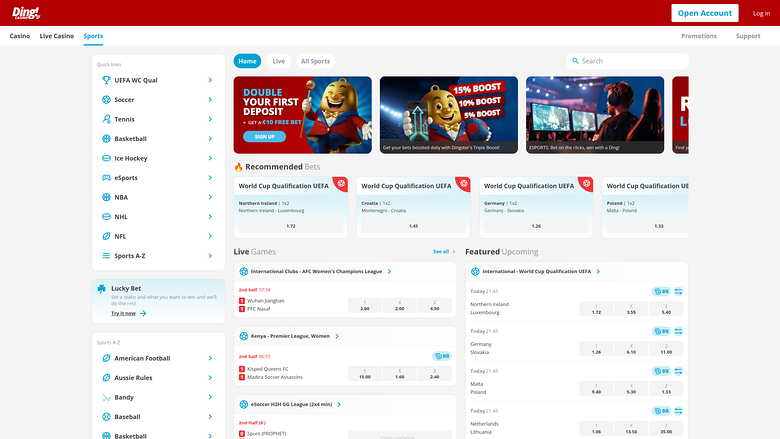
Task: Open the World Cup Qualification UEFA arrow in Featured
Action: point(598,271)
